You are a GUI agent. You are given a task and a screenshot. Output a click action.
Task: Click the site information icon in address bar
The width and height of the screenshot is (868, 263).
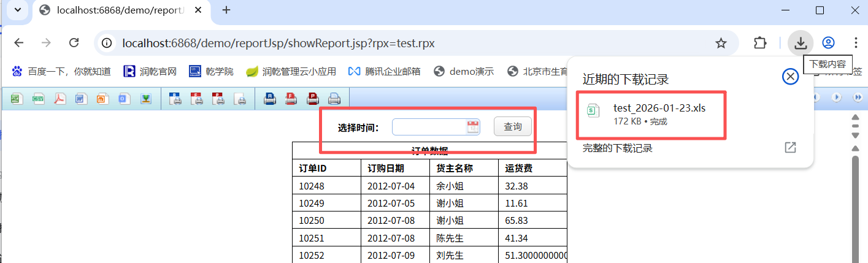(107, 43)
